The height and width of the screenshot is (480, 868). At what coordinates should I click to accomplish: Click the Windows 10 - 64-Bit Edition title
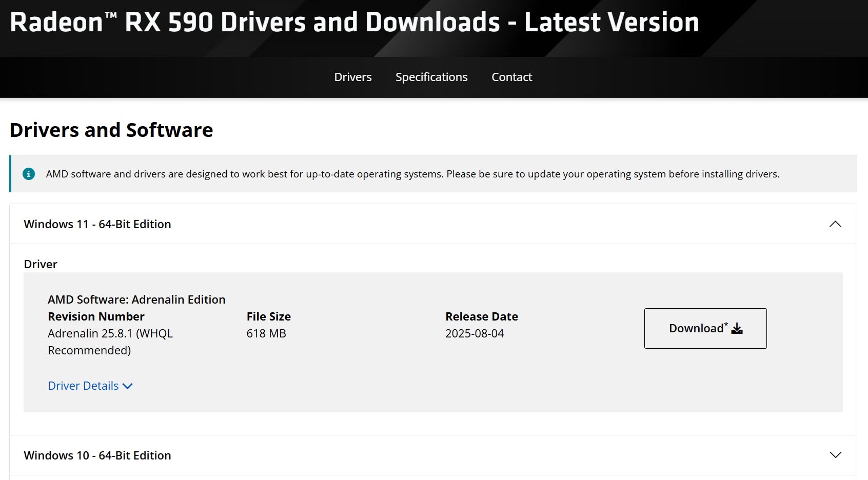tap(97, 455)
